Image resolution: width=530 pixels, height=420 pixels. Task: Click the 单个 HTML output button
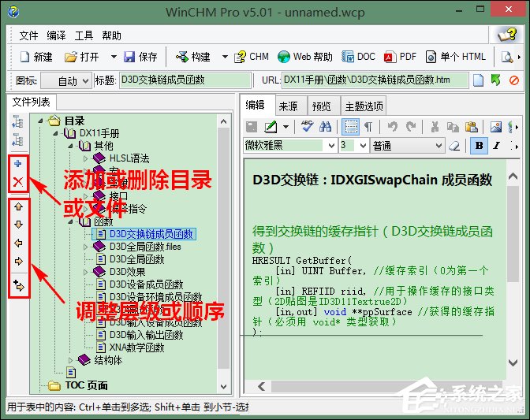(456, 57)
